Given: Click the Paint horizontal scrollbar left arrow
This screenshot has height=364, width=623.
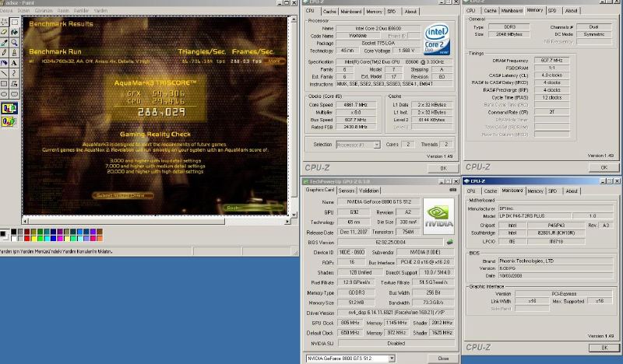Looking at the screenshot, I should pos(26,221).
